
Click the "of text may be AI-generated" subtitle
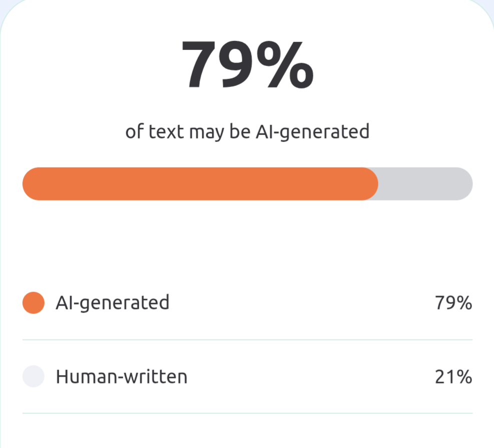point(247,131)
